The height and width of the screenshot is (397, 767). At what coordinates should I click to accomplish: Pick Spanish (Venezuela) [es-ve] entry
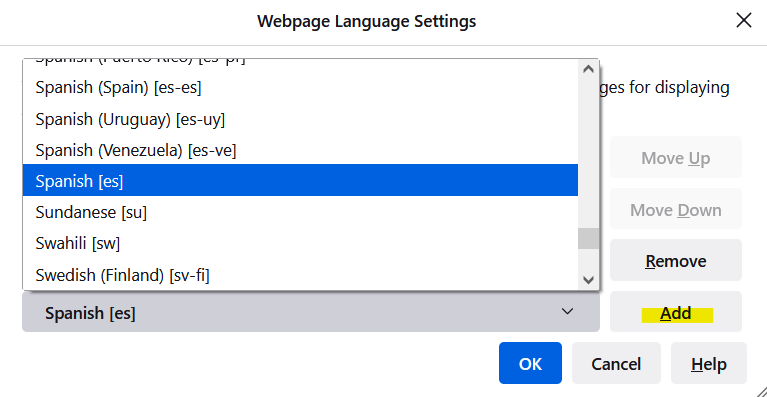pyautogui.click(x=300, y=150)
